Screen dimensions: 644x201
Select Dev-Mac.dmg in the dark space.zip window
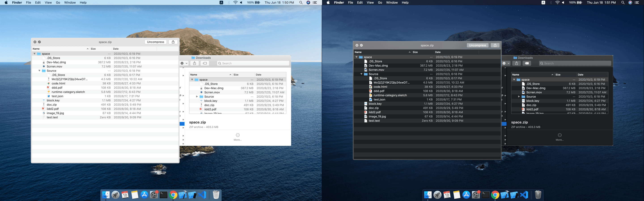pos(378,66)
